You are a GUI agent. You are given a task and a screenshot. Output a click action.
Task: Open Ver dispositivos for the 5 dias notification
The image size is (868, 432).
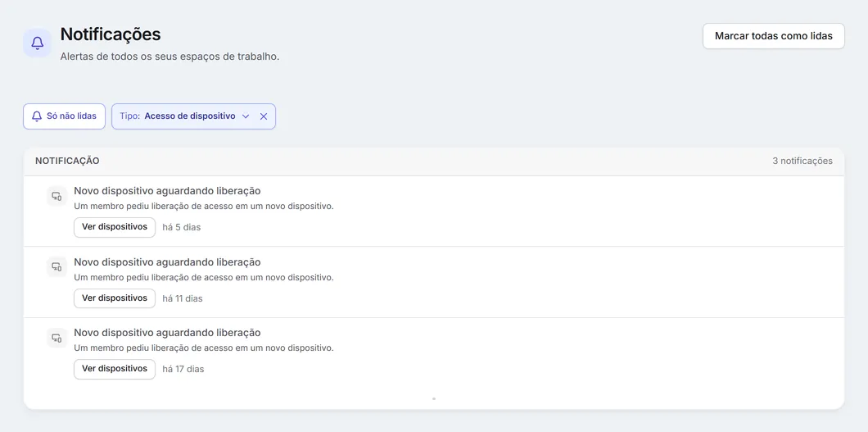115,227
